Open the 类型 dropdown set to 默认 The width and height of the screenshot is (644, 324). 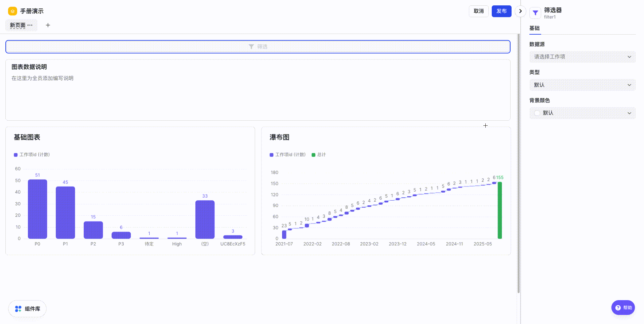click(x=582, y=85)
